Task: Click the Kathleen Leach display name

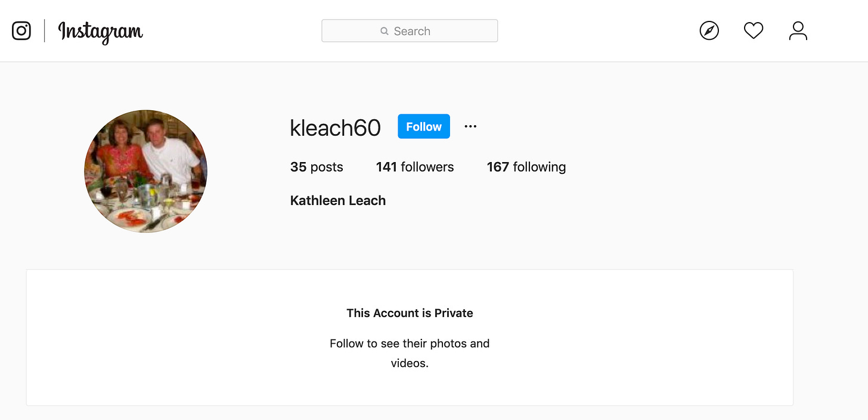Action: click(338, 201)
